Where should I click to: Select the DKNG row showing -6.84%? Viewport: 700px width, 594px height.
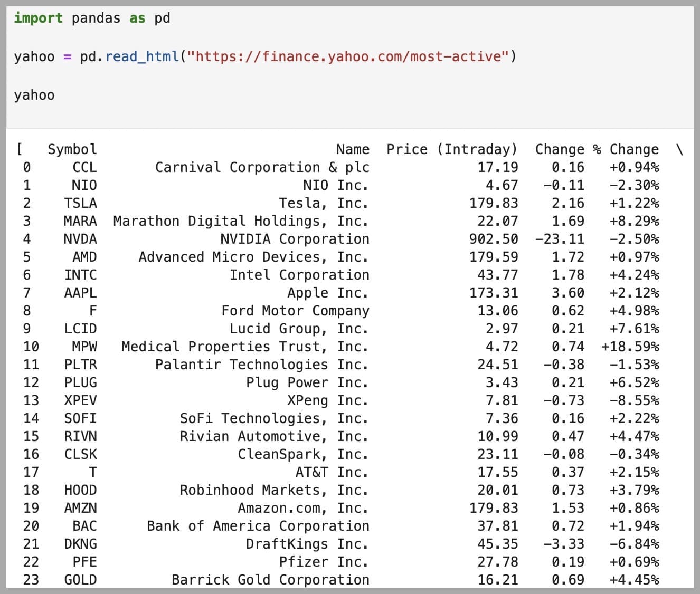click(x=630, y=544)
